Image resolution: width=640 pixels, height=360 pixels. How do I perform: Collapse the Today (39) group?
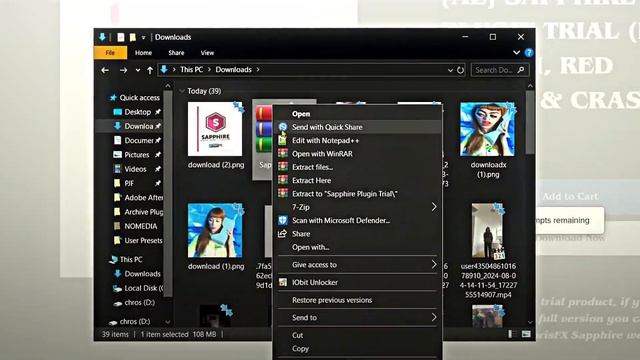(182, 91)
